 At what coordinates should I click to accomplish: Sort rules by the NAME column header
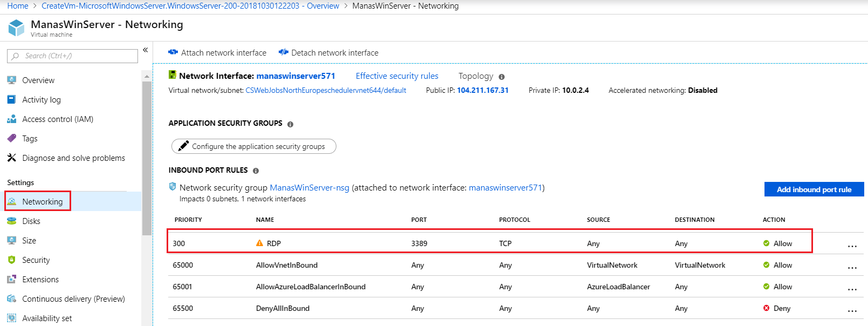point(265,220)
